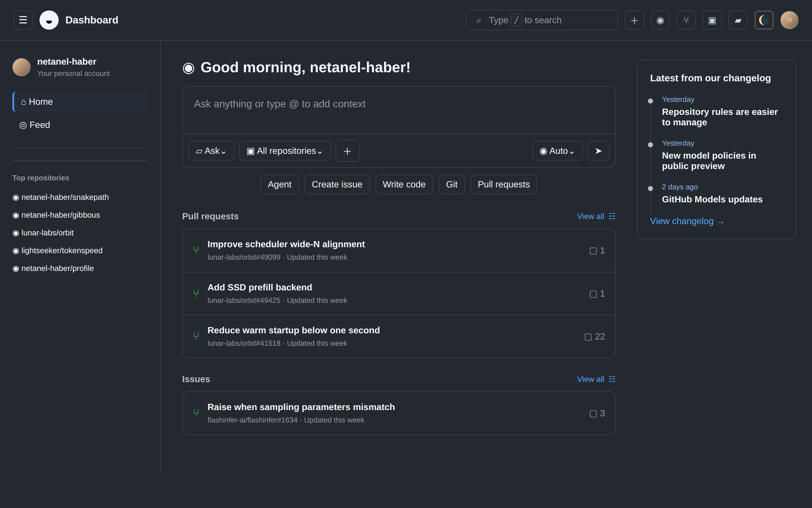The image size is (812, 508).
Task: Click the Ask anything prompt text box
Action: pyautogui.click(x=399, y=110)
